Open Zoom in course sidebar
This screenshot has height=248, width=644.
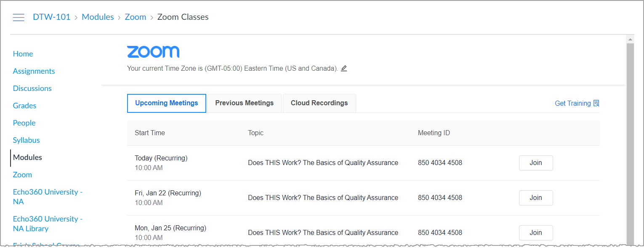click(x=22, y=175)
